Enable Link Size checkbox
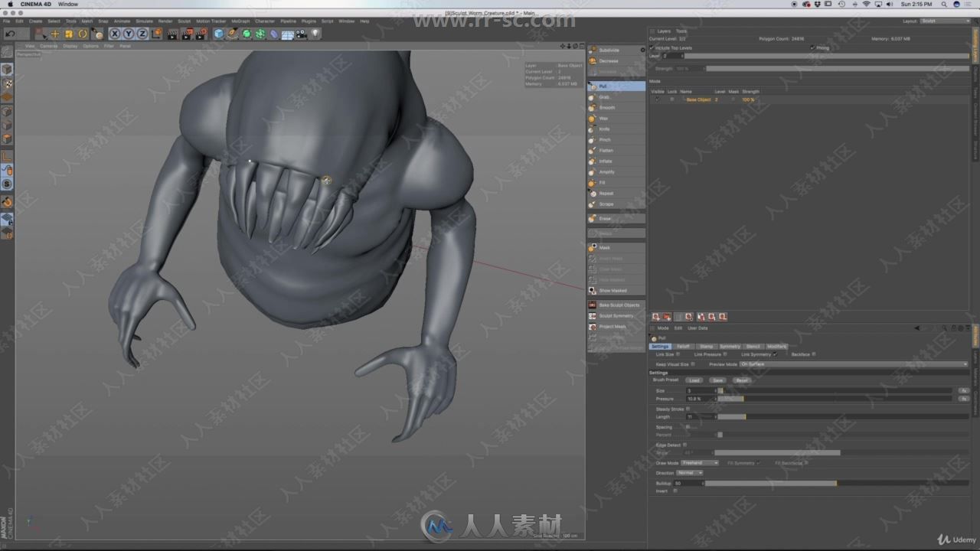This screenshot has height=551, width=980. [x=678, y=354]
